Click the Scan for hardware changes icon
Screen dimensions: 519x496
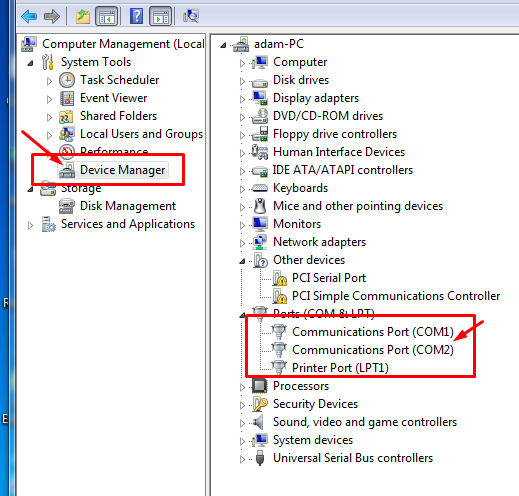191,16
